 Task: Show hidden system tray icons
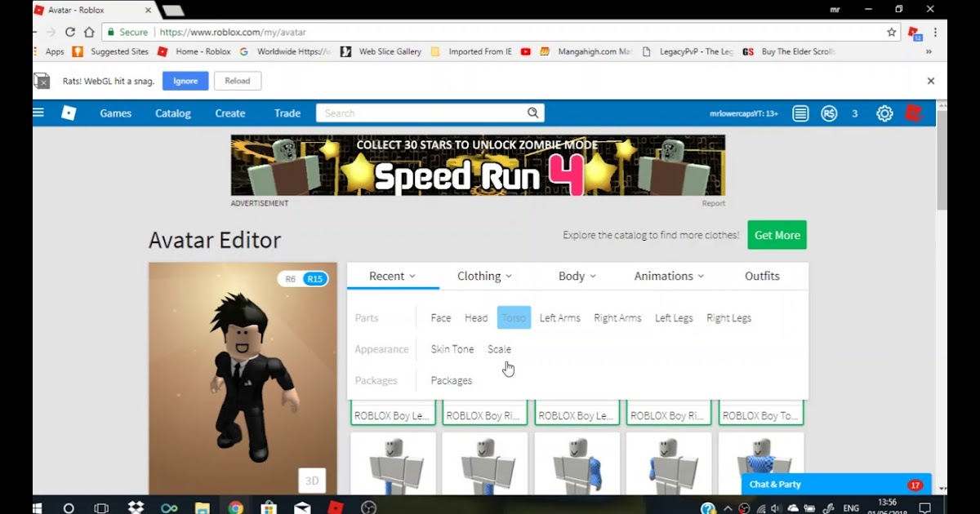coord(728,507)
